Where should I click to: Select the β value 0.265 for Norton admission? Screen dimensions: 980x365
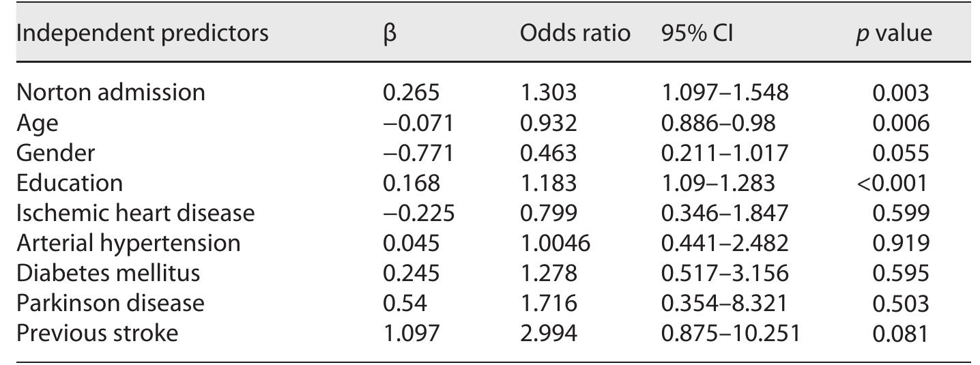pos(412,92)
